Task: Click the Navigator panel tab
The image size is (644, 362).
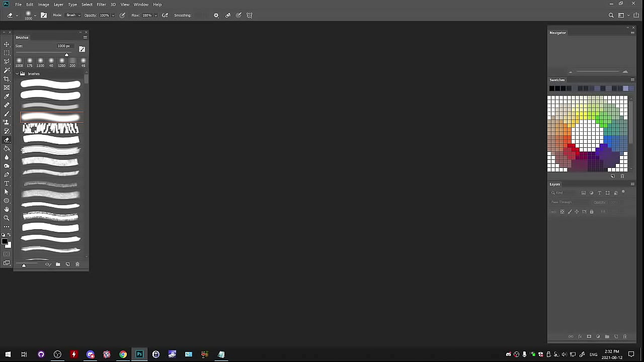Action: 557,33
